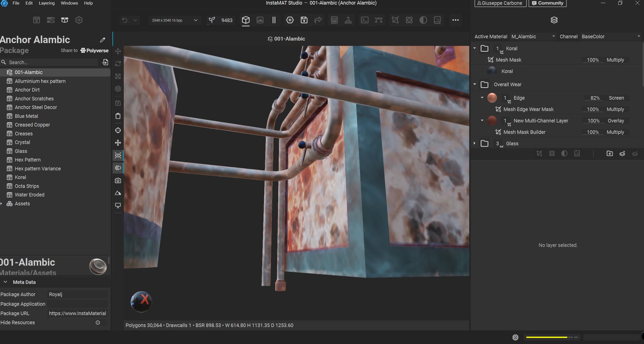644x344 pixels.
Task: Open the three-dots more options menu
Action: [x=455, y=20]
